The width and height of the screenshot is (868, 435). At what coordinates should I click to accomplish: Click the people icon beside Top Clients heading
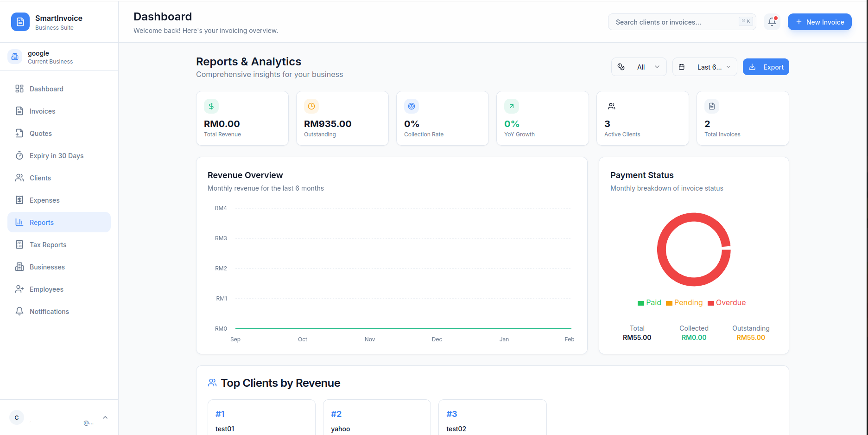[212, 383]
